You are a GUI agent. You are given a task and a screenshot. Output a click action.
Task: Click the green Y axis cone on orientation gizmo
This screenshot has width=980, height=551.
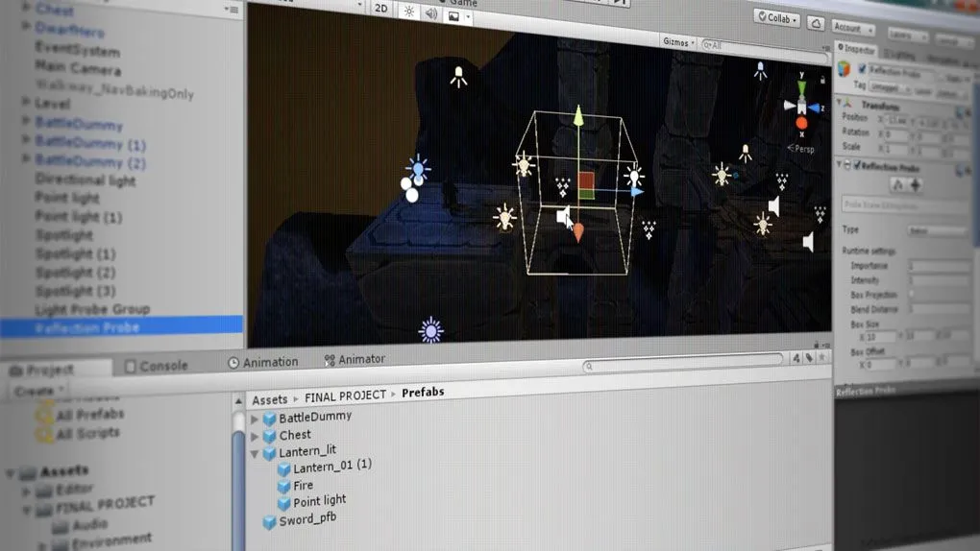tap(801, 88)
